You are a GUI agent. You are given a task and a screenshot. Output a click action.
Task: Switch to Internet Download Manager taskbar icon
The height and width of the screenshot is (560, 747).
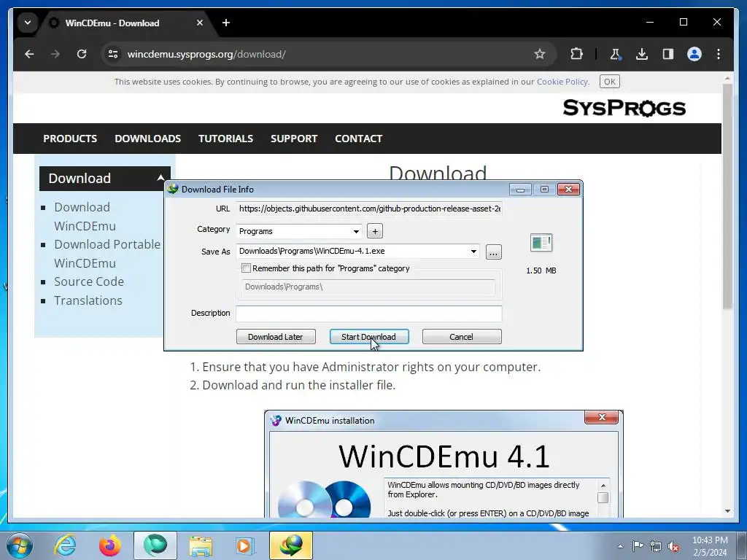tap(291, 545)
